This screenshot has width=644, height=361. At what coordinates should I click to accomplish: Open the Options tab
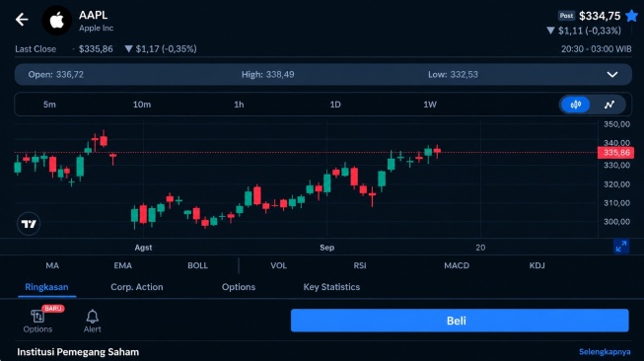tap(239, 287)
